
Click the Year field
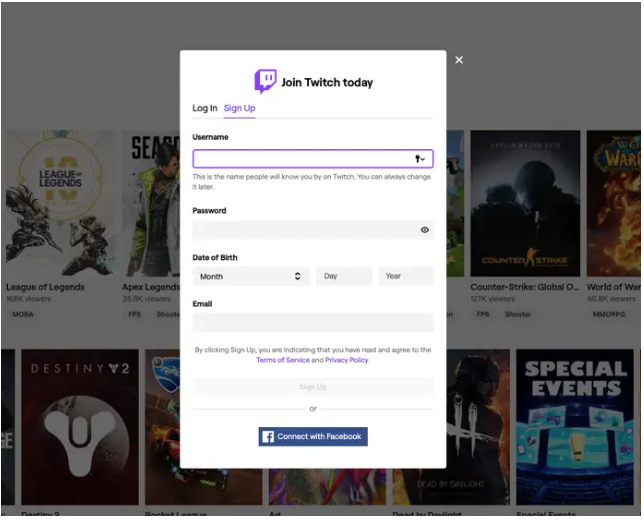406,276
